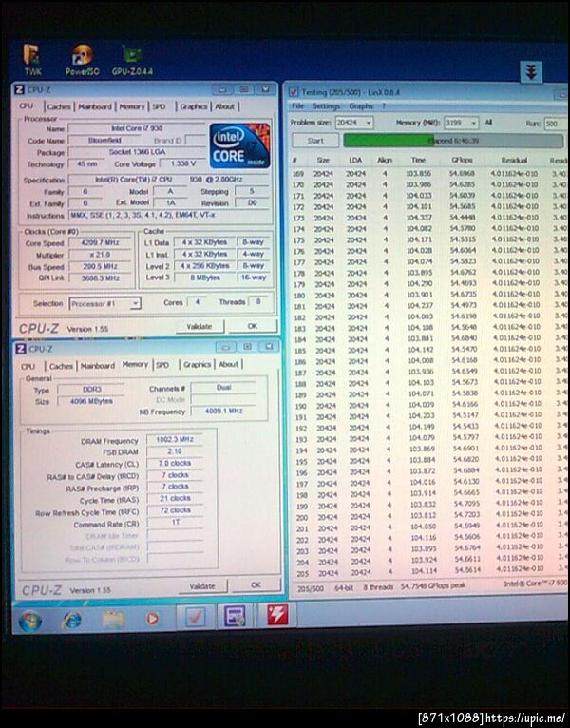Image resolution: width=570 pixels, height=728 pixels.
Task: Open Graphics tab in top CPU-Z window
Action: [x=194, y=106]
